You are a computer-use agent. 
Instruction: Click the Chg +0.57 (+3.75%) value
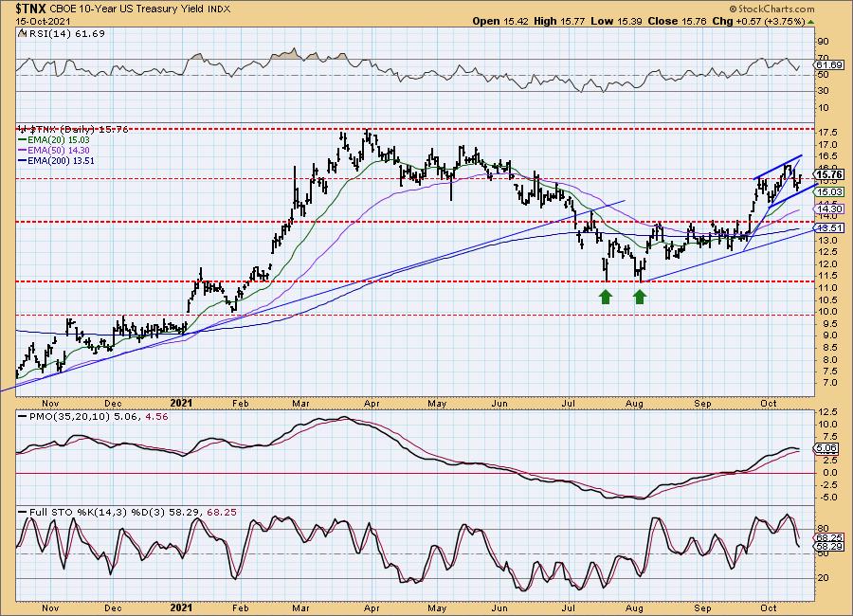pyautogui.click(x=758, y=21)
